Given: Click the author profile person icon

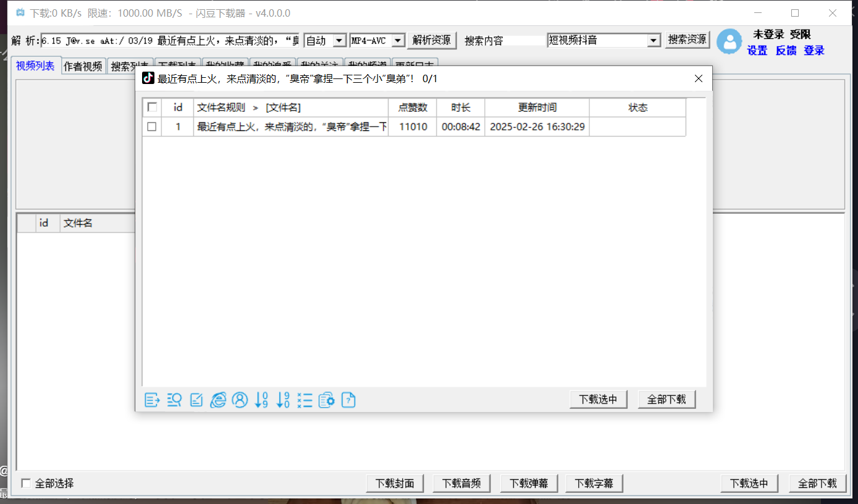Looking at the screenshot, I should pos(240,400).
